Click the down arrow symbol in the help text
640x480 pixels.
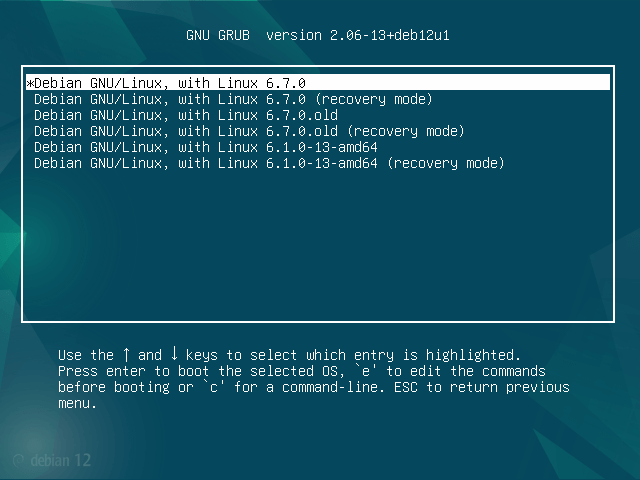point(174,355)
